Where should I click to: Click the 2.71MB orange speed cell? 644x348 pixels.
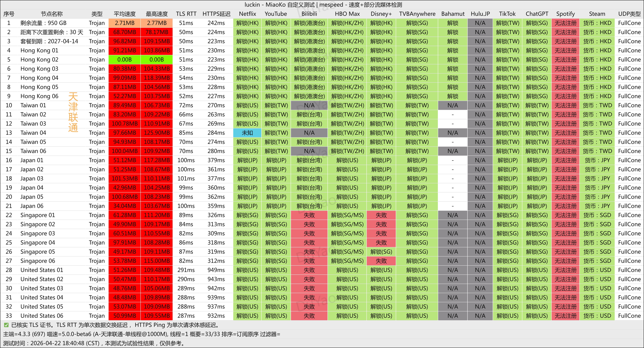coord(125,23)
